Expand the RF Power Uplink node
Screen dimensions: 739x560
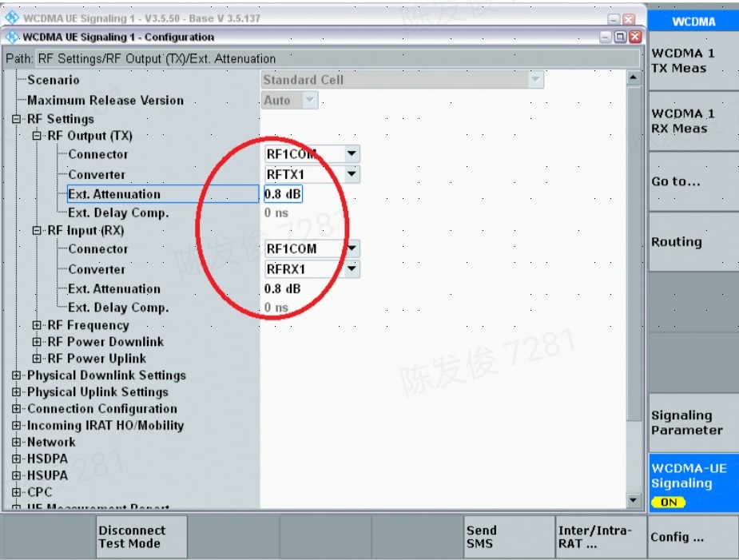36,359
